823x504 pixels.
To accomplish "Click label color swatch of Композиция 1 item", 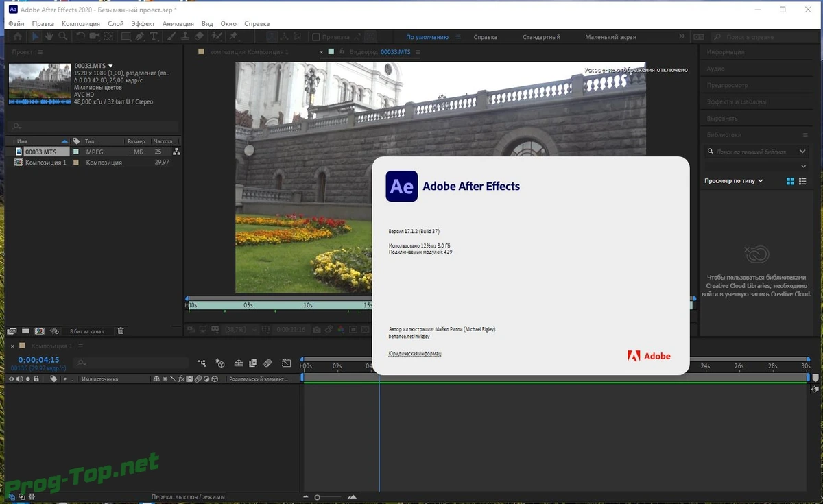I will pos(76,163).
